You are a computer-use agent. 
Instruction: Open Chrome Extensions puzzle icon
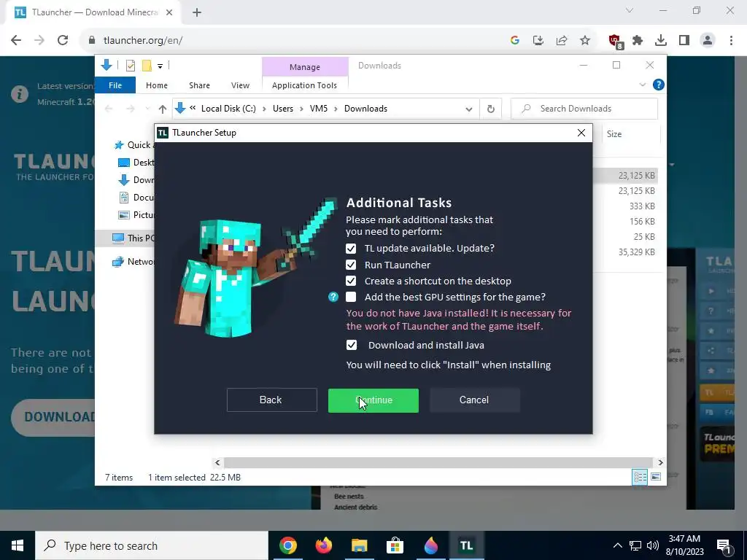pyautogui.click(x=638, y=41)
